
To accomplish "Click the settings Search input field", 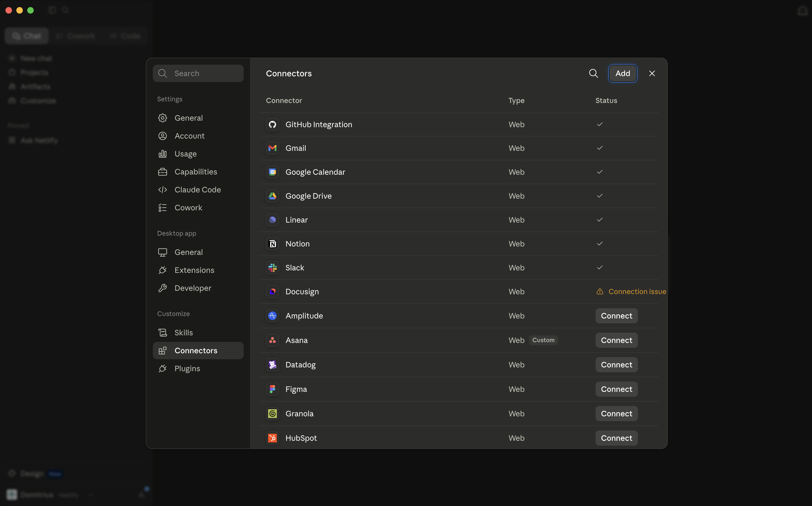I will coord(198,73).
